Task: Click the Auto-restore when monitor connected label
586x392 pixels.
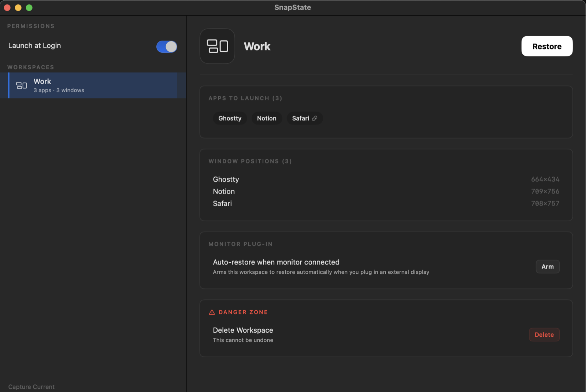Action: (276, 262)
